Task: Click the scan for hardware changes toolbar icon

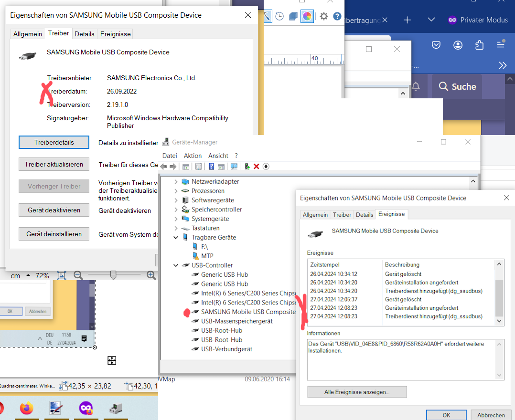Action: pyautogui.click(x=234, y=167)
